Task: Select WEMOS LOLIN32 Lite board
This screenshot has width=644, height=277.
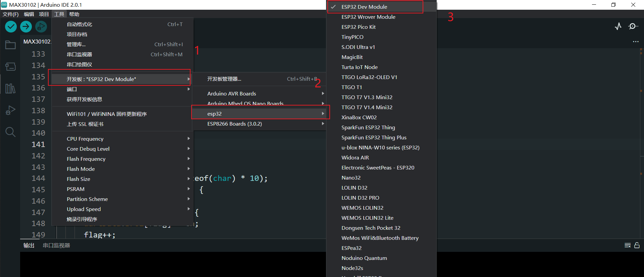Action: [381, 218]
